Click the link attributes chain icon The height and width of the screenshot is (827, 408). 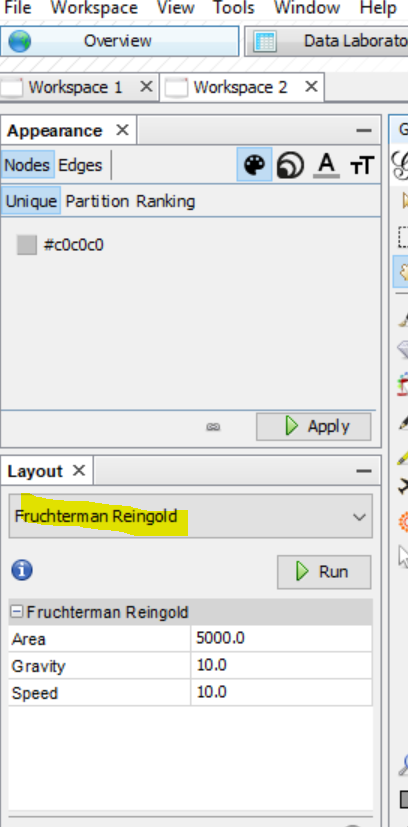click(213, 427)
